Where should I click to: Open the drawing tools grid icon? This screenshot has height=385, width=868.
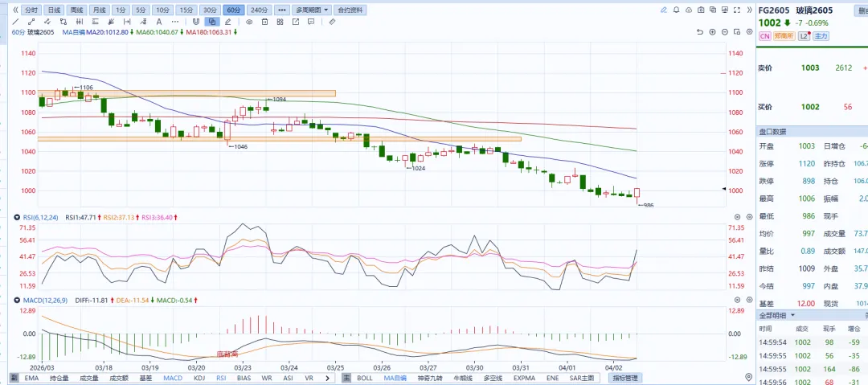(x=280, y=22)
